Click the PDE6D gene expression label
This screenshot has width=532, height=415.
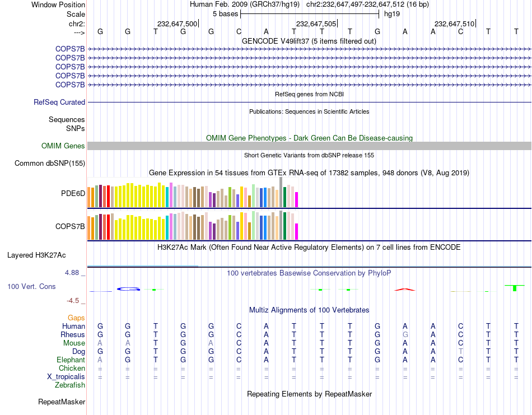tap(73, 193)
